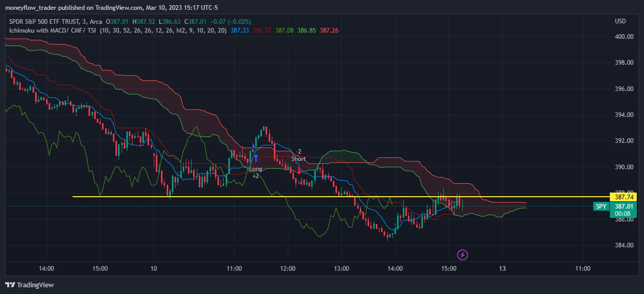The image size is (644, 294).
Task: Click the blue Long entry arrow marker
Action: click(x=256, y=158)
